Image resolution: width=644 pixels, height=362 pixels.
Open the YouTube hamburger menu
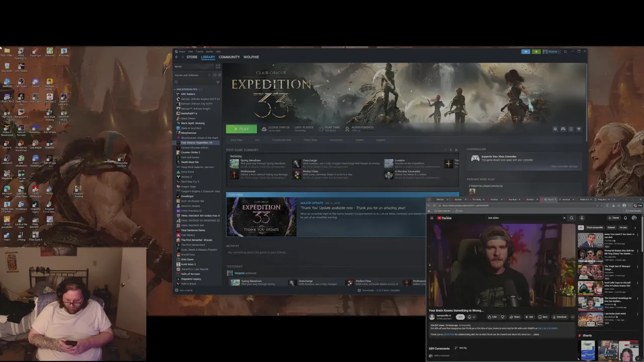(432, 218)
